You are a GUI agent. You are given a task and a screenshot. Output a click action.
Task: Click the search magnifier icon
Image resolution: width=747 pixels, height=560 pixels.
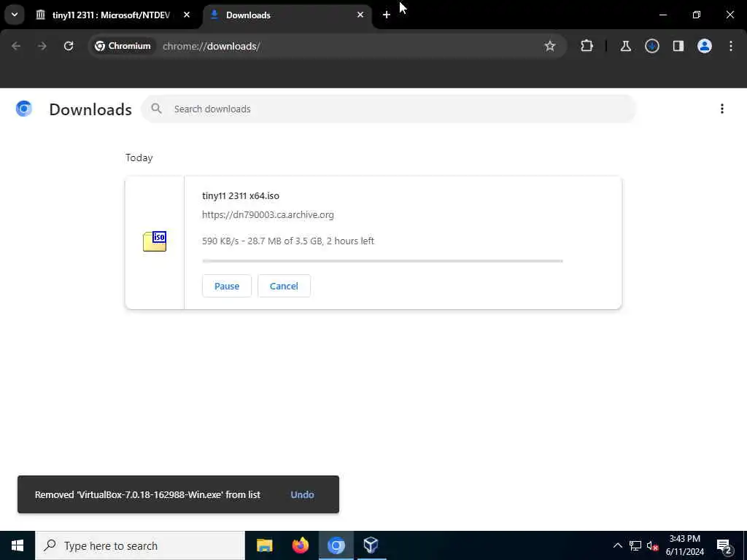pyautogui.click(x=156, y=109)
